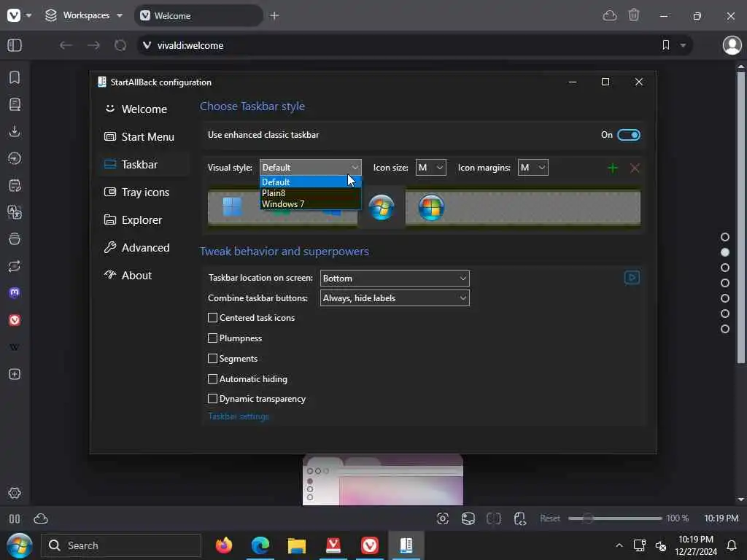Open the Mastodon web panel
Image resolution: width=747 pixels, height=560 pixels.
15,293
